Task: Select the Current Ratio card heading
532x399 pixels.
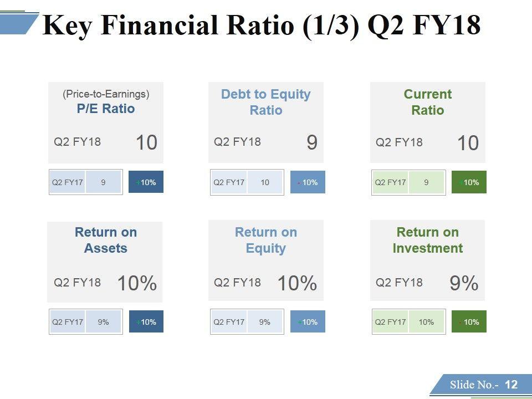Action: tap(427, 102)
